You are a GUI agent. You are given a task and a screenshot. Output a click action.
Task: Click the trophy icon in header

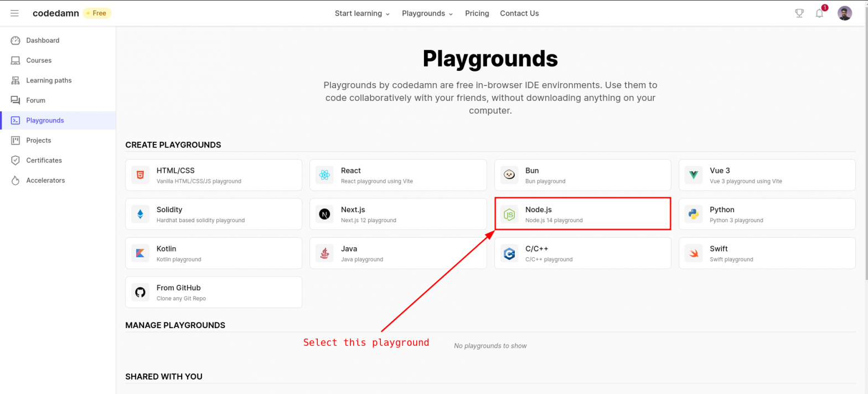tap(799, 13)
